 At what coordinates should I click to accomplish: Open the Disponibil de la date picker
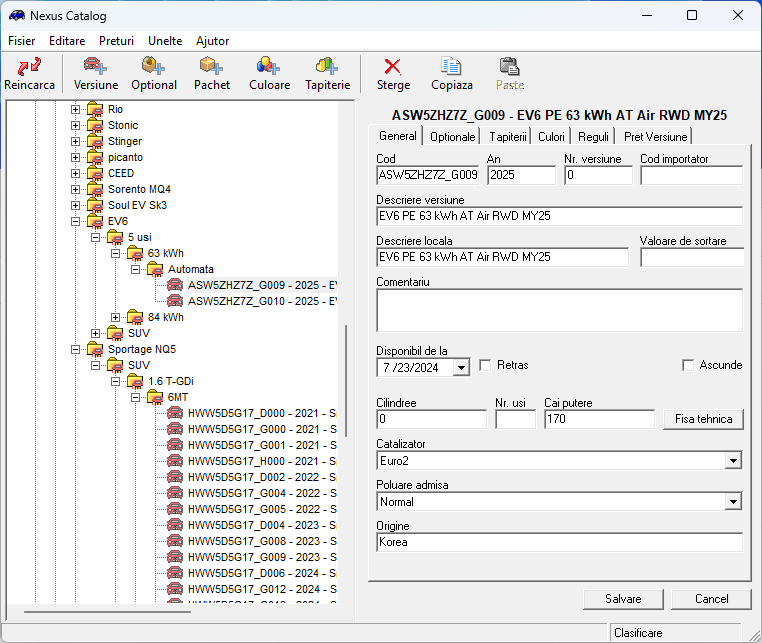(461, 368)
